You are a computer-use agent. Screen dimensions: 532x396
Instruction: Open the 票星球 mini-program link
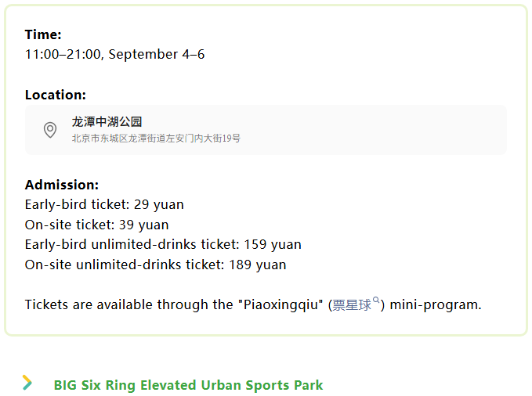(x=352, y=304)
